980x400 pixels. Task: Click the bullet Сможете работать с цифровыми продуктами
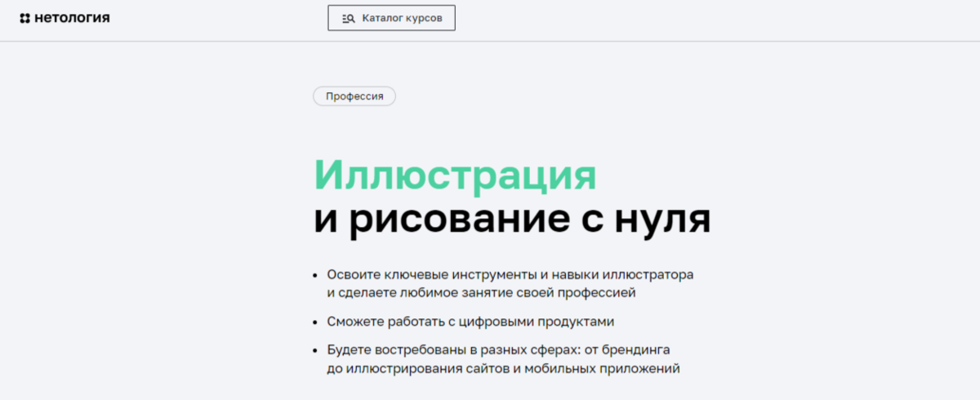coord(470,321)
